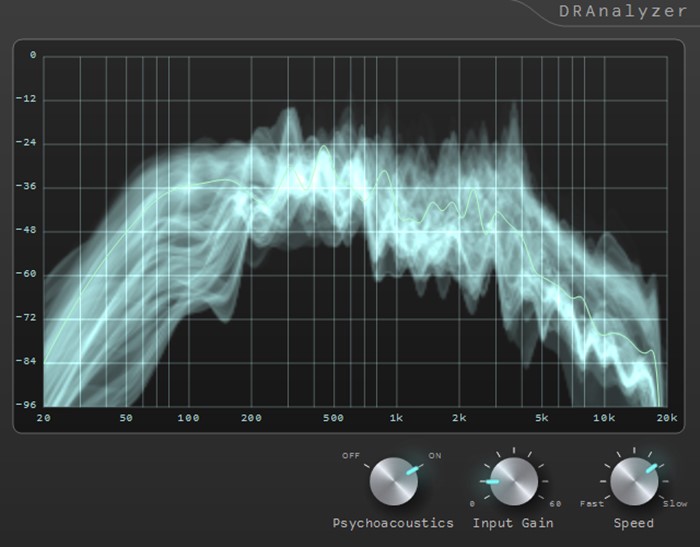Click the Psychoacoustics text label
The image size is (700, 547).
click(393, 523)
